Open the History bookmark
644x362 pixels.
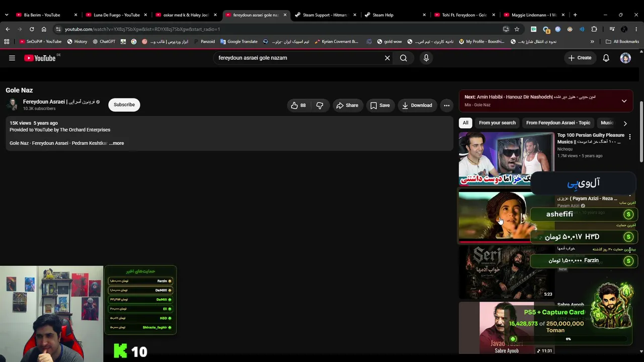[x=77, y=42]
